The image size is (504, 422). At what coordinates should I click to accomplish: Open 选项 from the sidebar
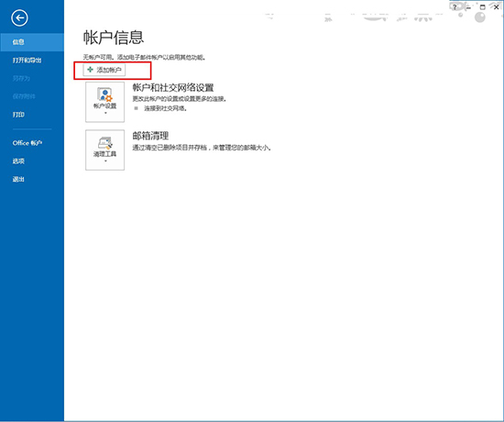(x=18, y=161)
